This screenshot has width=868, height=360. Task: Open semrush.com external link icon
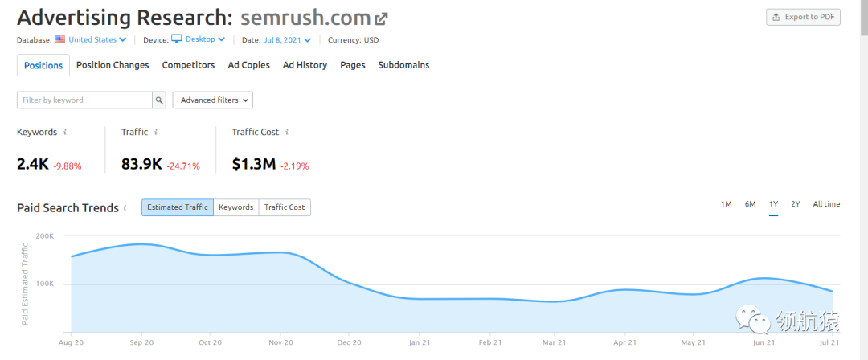381,18
